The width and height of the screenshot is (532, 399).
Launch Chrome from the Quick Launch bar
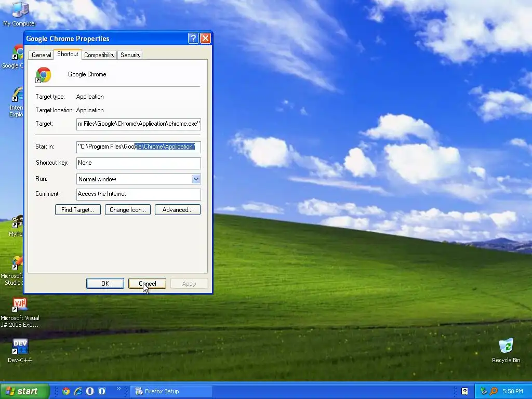pyautogui.click(x=66, y=391)
